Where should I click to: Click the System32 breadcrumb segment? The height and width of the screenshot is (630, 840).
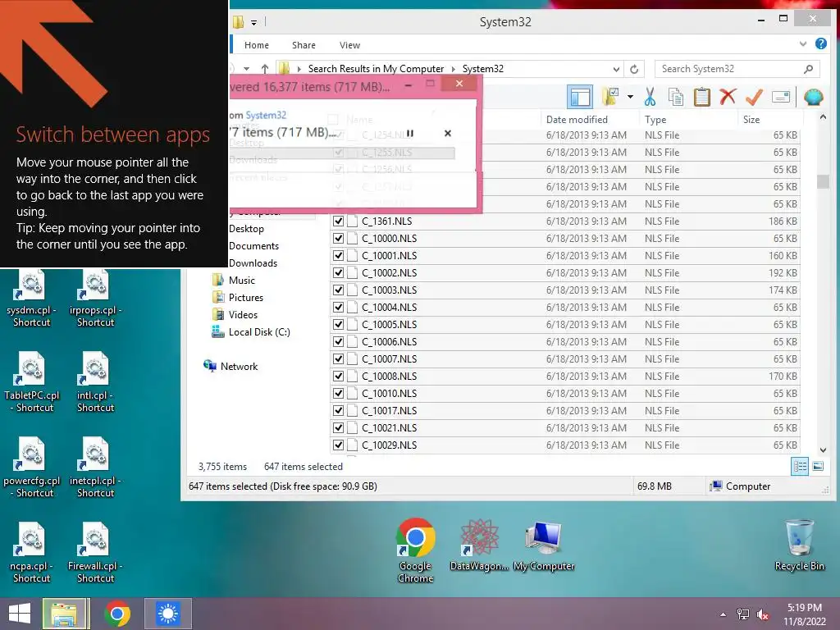[482, 69]
